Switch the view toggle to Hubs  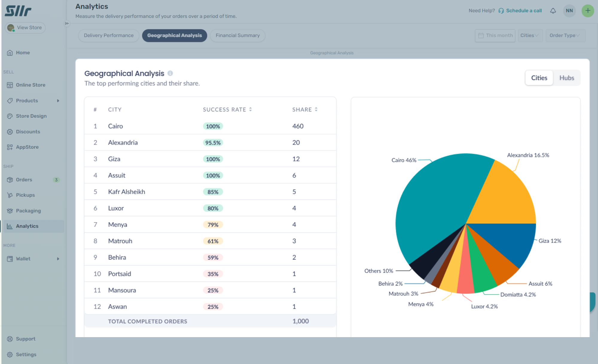tap(566, 78)
